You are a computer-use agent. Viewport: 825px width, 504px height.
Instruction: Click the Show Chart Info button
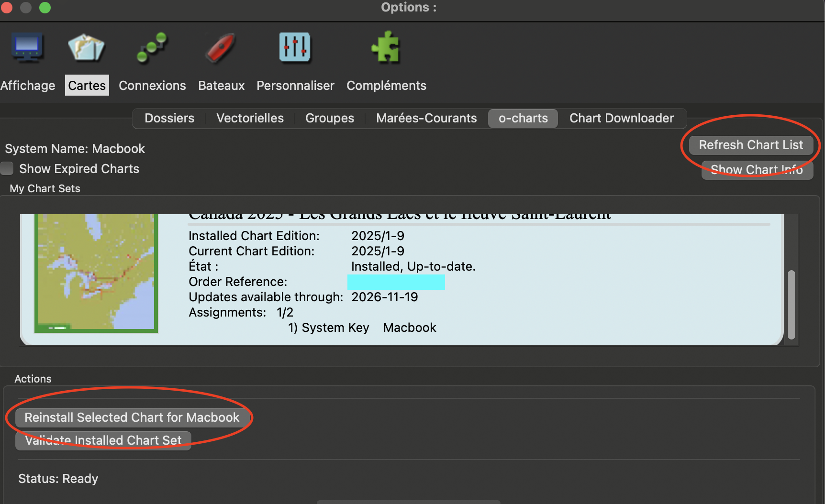[x=757, y=170]
